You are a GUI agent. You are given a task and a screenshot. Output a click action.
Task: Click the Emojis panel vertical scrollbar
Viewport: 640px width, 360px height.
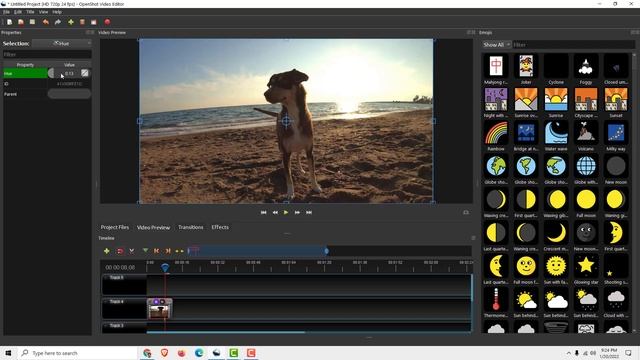tap(634, 192)
